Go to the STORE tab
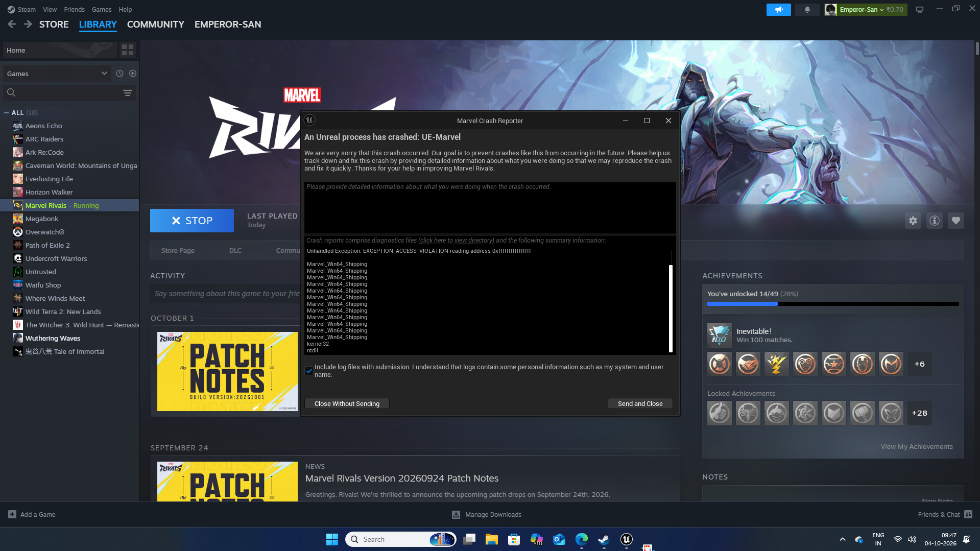This screenshot has width=980, height=551. click(x=54, y=24)
